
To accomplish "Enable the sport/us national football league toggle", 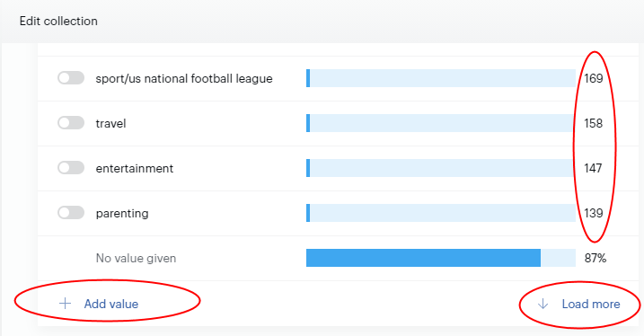I will 71,77.
